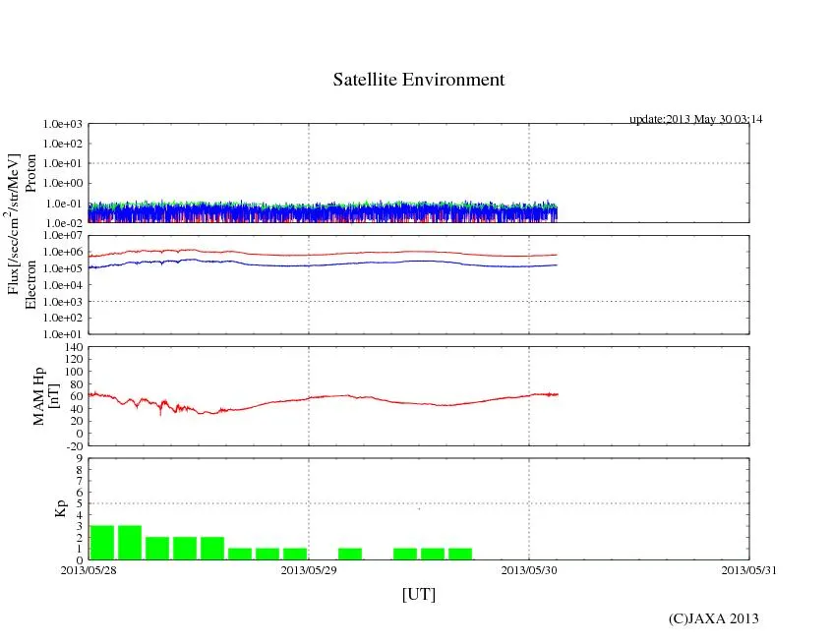
Task: Click the first green Kp bar
Action: coord(102,543)
